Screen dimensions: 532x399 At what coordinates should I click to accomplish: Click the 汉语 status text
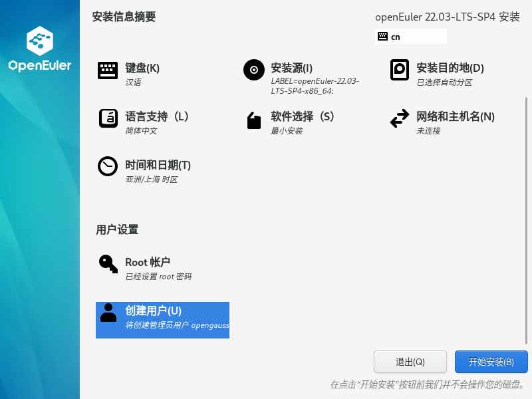pos(133,82)
